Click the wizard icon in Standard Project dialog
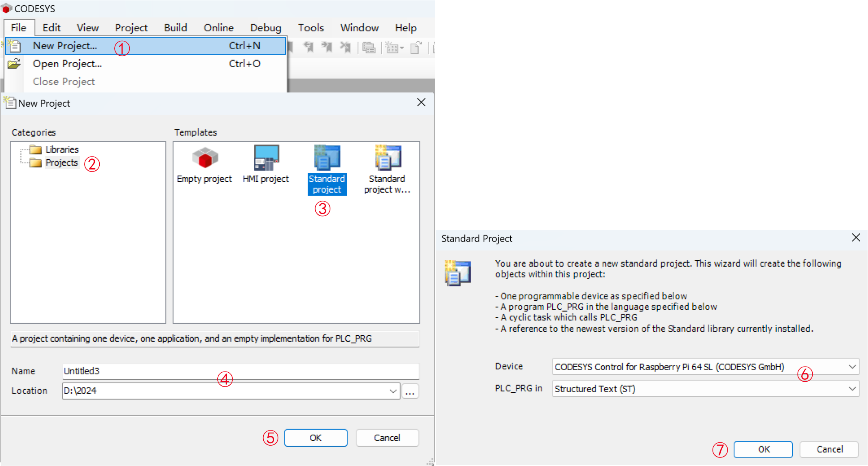The height and width of the screenshot is (466, 868). coord(458,273)
